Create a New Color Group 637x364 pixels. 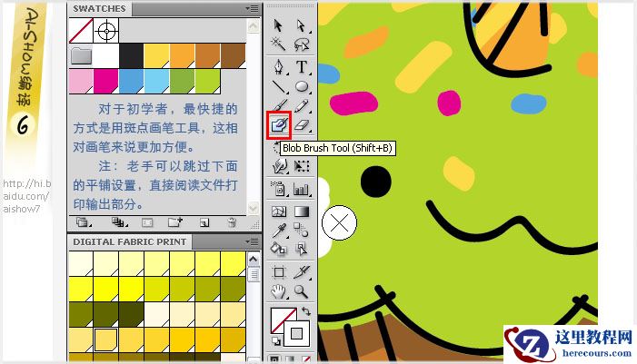click(x=175, y=222)
